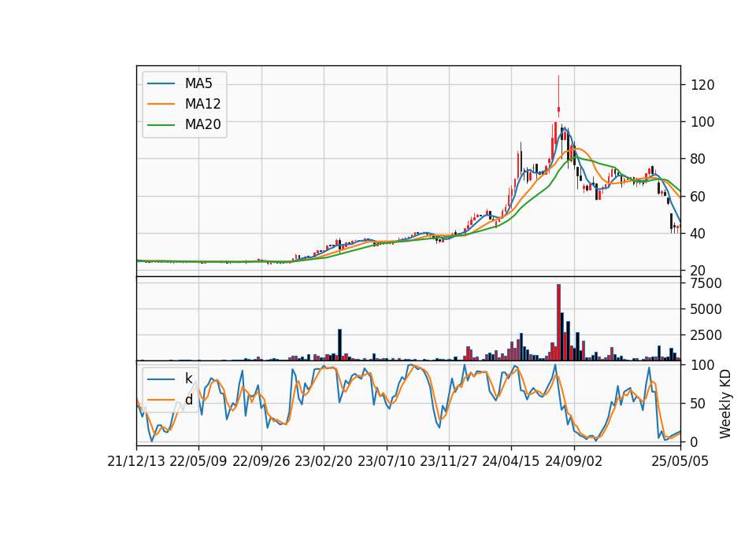Screen dimensions: 756x543
Task: Click the 23/07/10 date label
Action: (386, 461)
